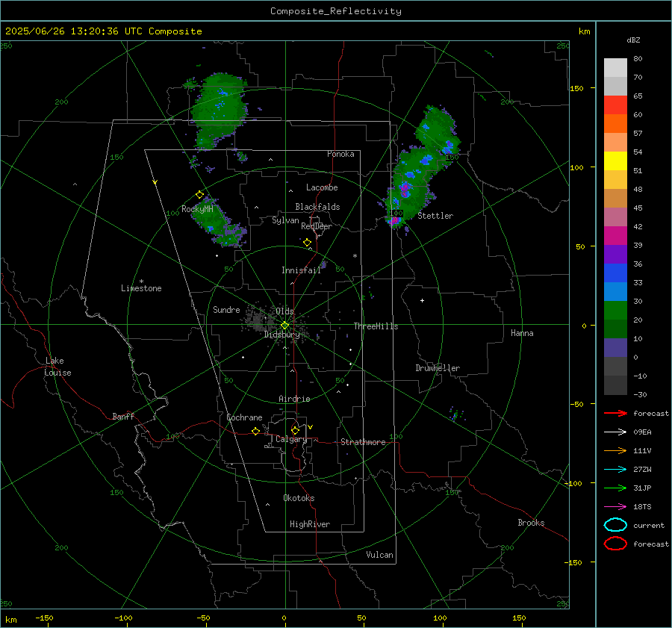Click the cyan 27ZW arrow icon
The image size is (672, 628).
click(x=615, y=470)
